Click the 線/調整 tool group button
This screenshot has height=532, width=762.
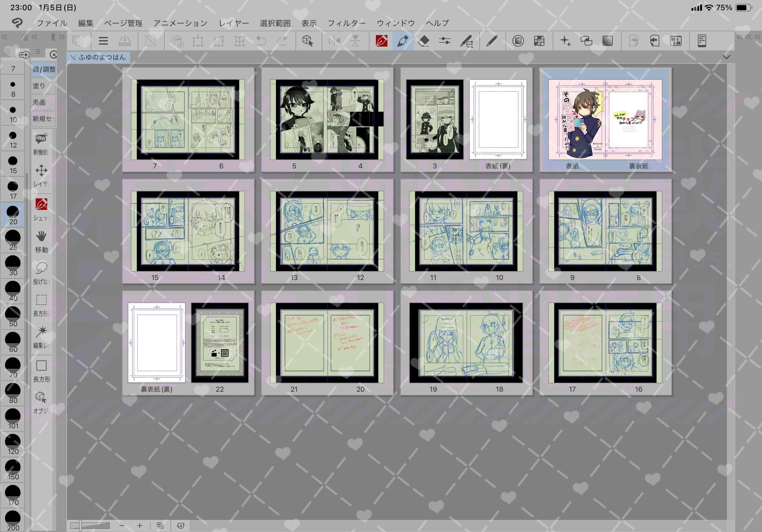(x=43, y=69)
